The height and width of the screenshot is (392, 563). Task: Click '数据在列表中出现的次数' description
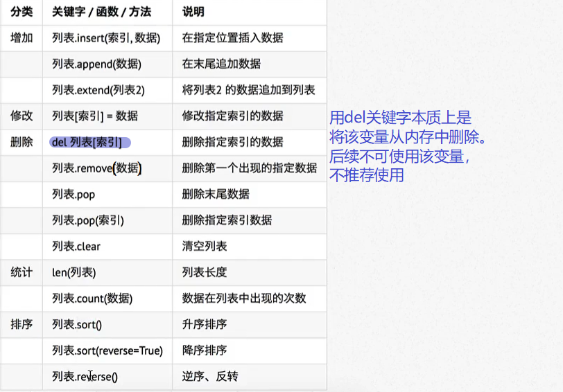tap(244, 298)
